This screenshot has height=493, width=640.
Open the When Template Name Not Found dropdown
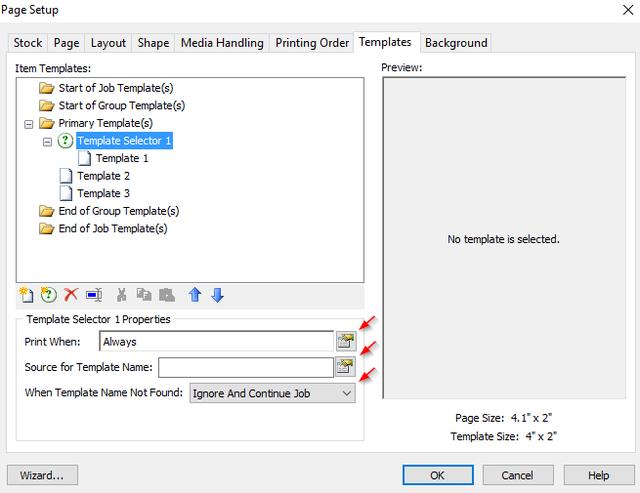point(272,393)
